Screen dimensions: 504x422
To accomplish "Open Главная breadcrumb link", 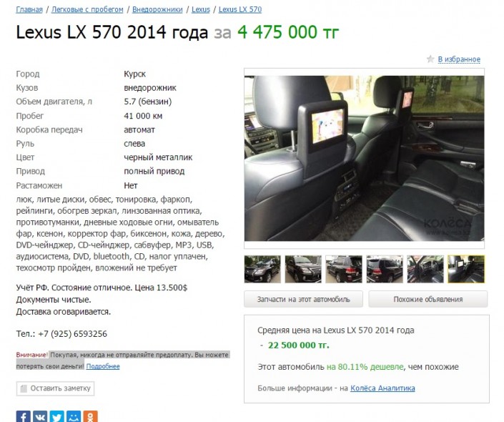I will click(x=29, y=9).
